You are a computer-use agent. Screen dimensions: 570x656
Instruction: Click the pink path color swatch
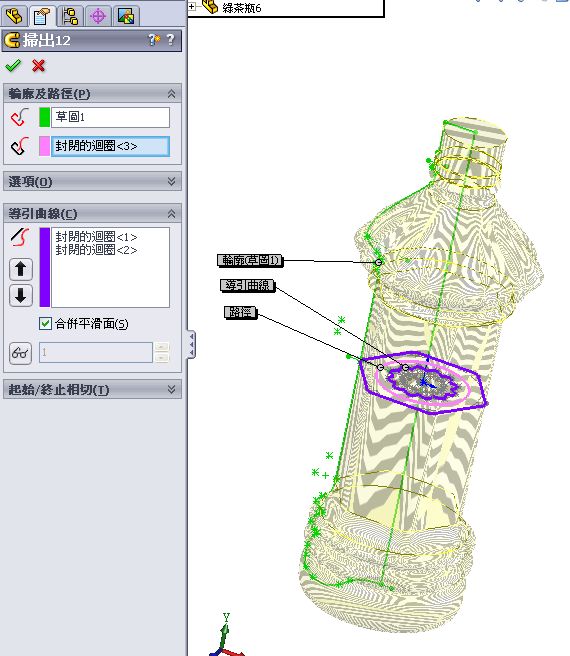[44, 146]
